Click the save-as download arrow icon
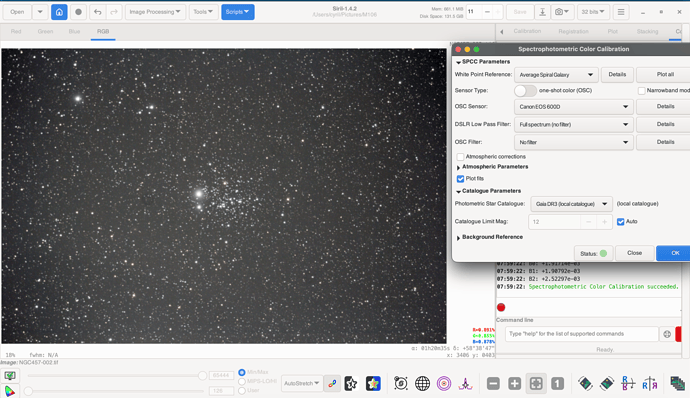The height and width of the screenshot is (398, 690). coord(542,12)
